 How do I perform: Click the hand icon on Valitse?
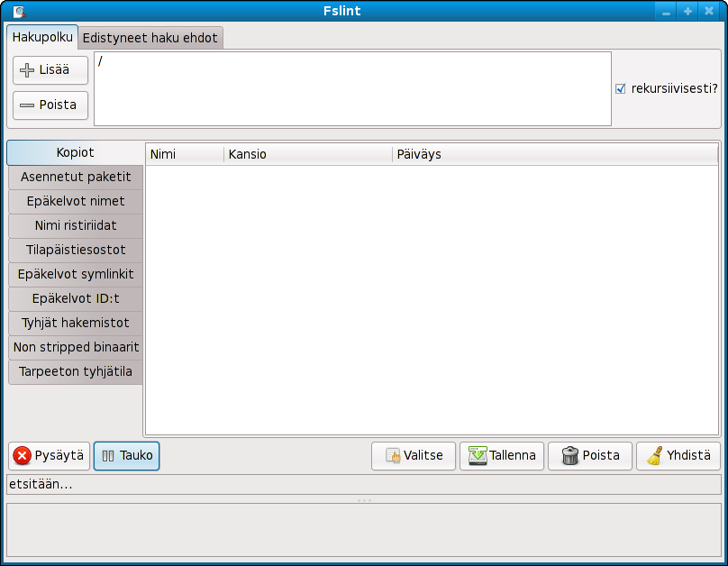[393, 456]
